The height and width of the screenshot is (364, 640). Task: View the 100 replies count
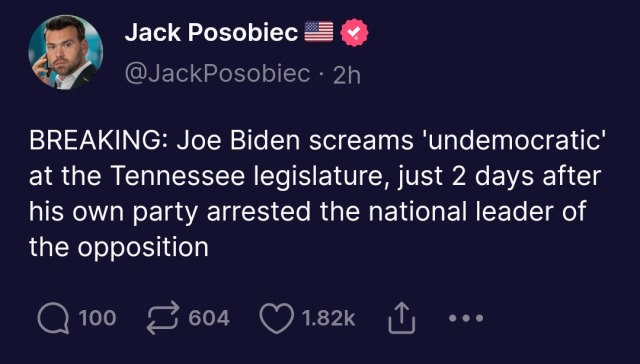pos(97,318)
